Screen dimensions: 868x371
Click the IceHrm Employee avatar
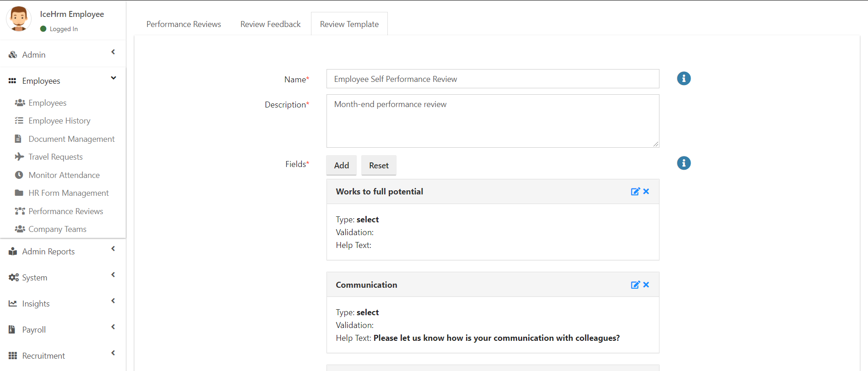19,19
